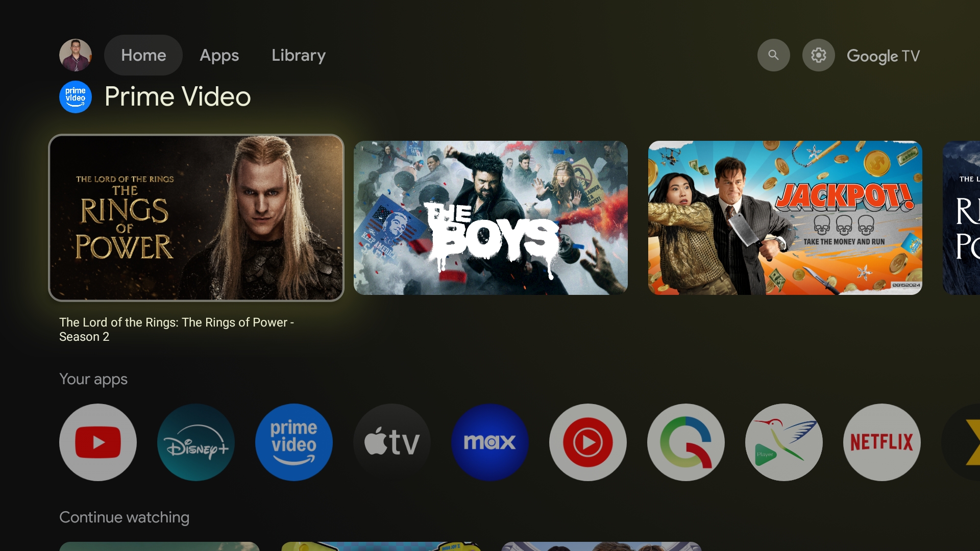
Task: Select The Boys thumbnail
Action: [x=490, y=217]
